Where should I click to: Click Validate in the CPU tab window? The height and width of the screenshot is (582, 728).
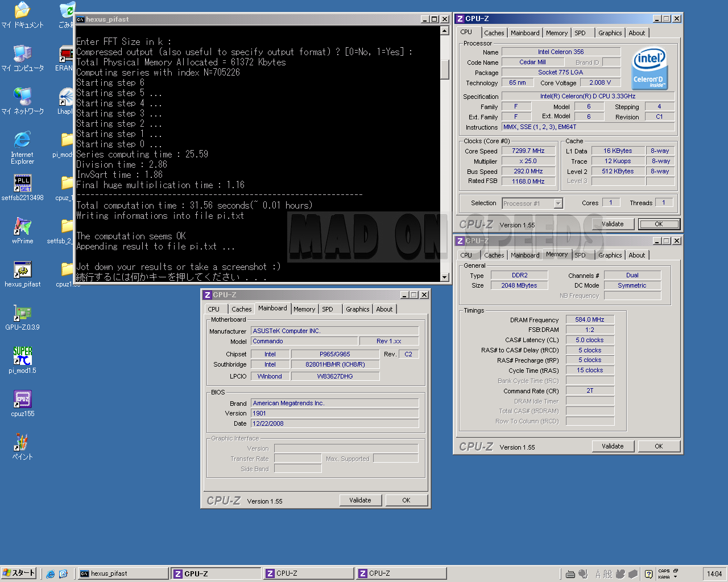(613, 224)
